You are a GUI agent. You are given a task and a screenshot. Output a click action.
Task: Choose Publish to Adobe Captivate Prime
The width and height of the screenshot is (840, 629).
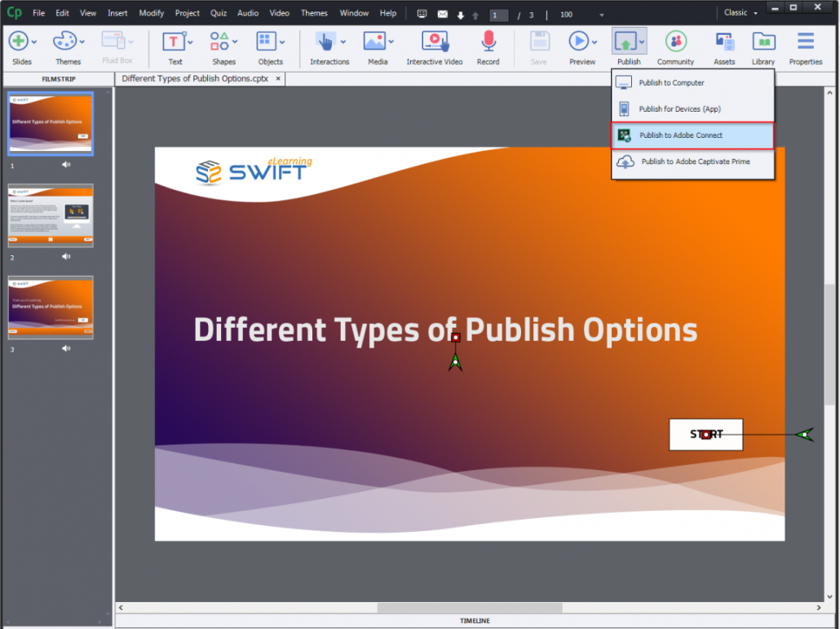click(x=692, y=162)
